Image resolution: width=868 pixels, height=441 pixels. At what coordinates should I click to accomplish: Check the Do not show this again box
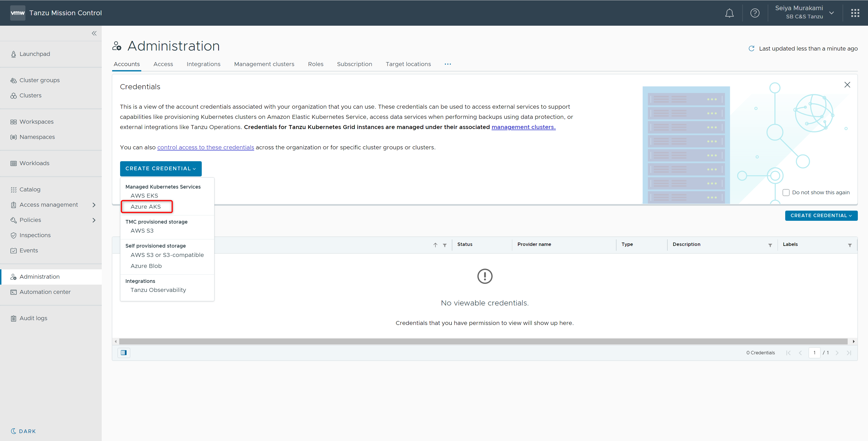click(786, 193)
